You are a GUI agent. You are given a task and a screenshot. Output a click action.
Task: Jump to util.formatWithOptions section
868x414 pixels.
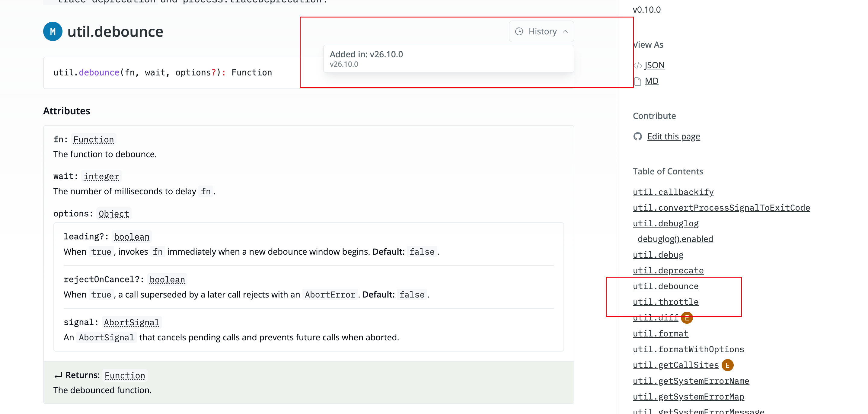point(688,349)
